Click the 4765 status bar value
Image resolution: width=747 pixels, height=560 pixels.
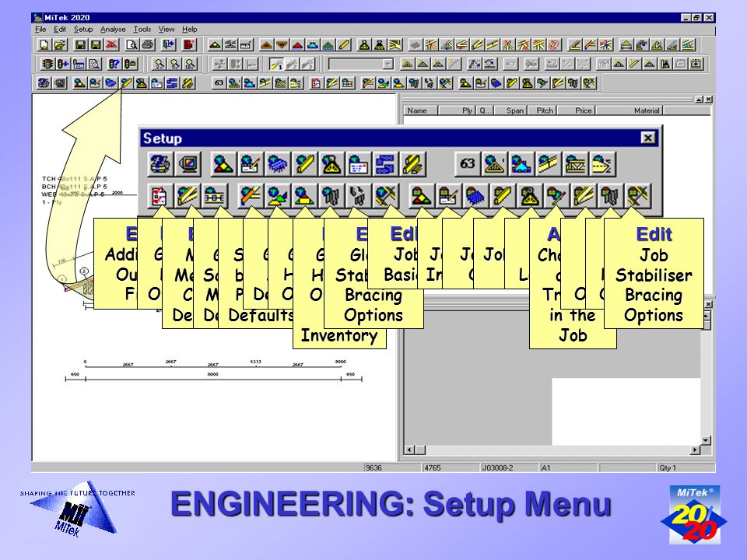(x=451, y=467)
